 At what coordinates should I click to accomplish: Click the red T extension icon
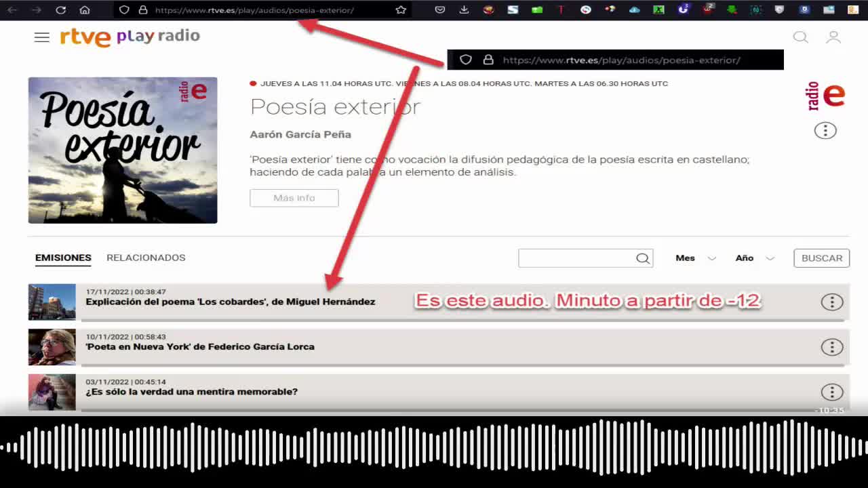click(561, 10)
